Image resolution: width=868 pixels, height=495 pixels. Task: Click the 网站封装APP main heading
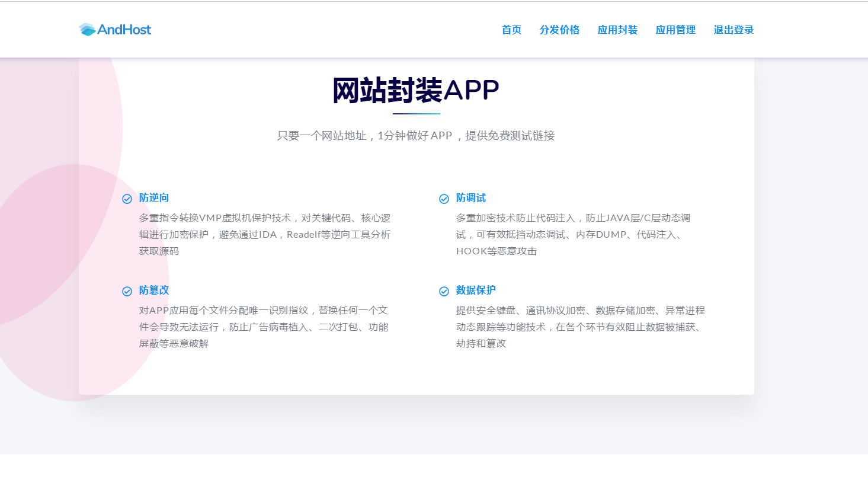coord(416,91)
